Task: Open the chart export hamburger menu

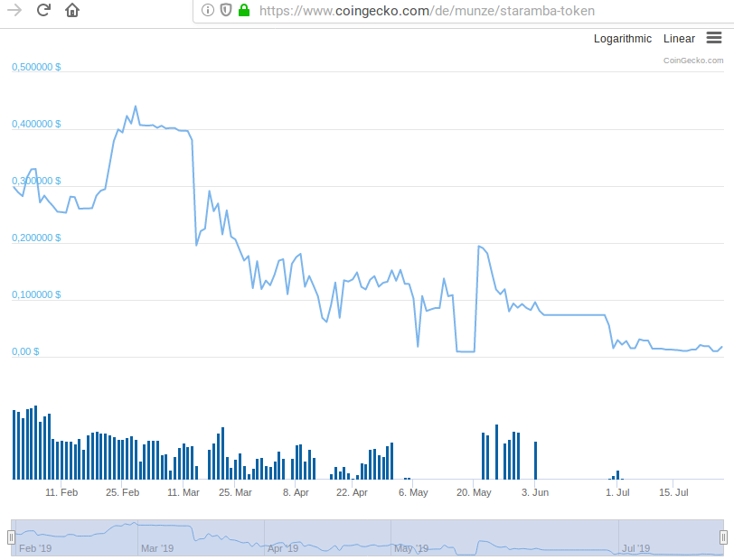Action: coord(714,38)
